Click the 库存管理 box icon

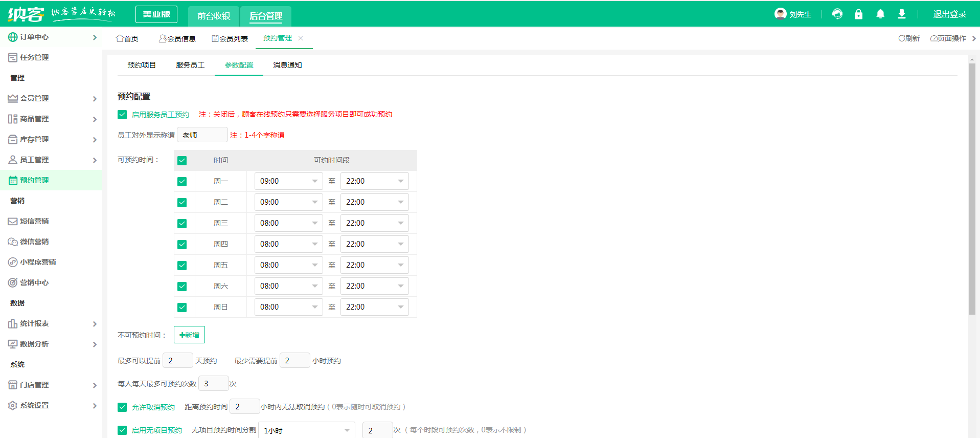point(13,139)
